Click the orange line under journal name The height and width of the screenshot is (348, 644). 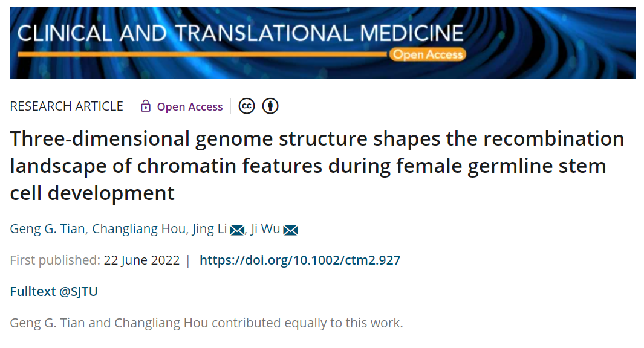coord(202,54)
